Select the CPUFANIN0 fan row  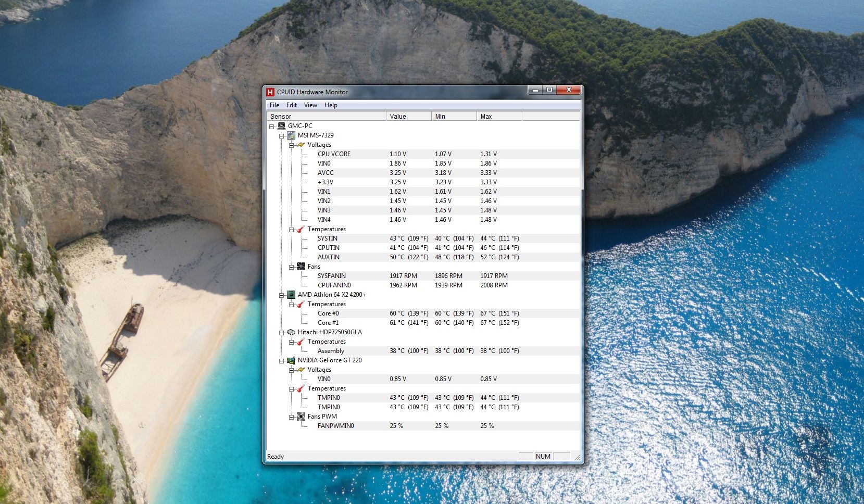(448, 285)
